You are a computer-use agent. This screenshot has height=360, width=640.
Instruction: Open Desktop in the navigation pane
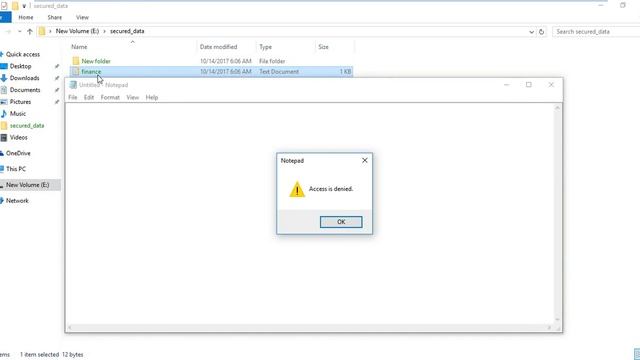[x=20, y=66]
